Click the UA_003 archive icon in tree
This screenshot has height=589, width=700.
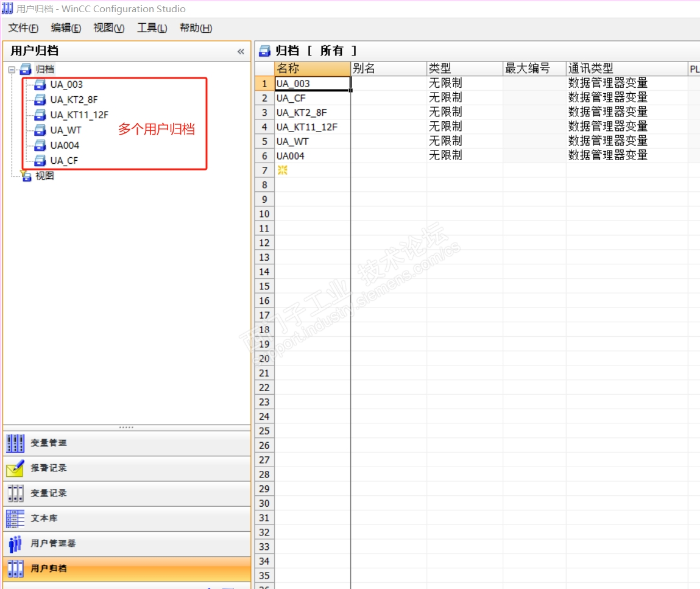(40, 84)
